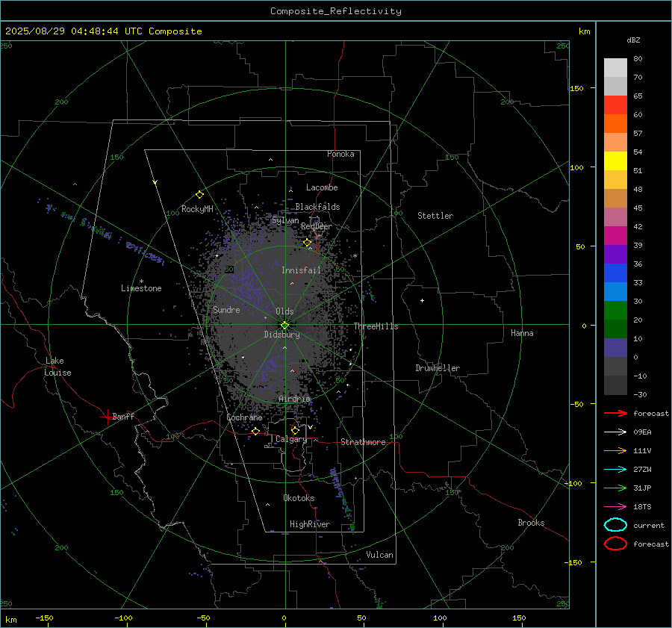
Task: Click the yellow diamond marker near RockyMH
Action: tap(199, 195)
